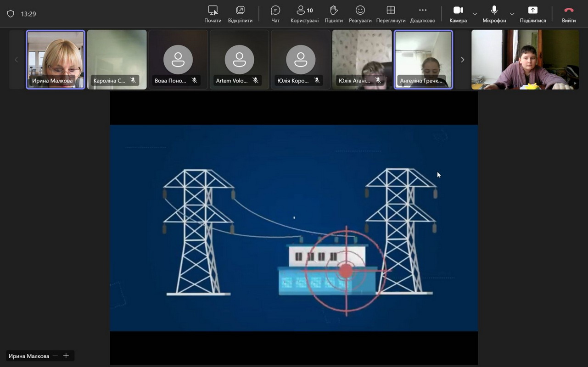Select Ирина Малкова's video thumbnail

(56, 59)
